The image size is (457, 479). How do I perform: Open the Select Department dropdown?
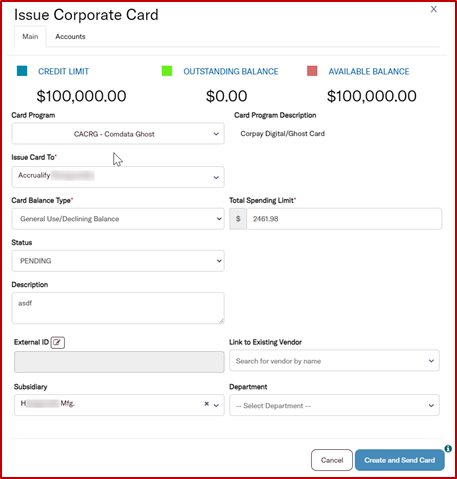coord(334,405)
